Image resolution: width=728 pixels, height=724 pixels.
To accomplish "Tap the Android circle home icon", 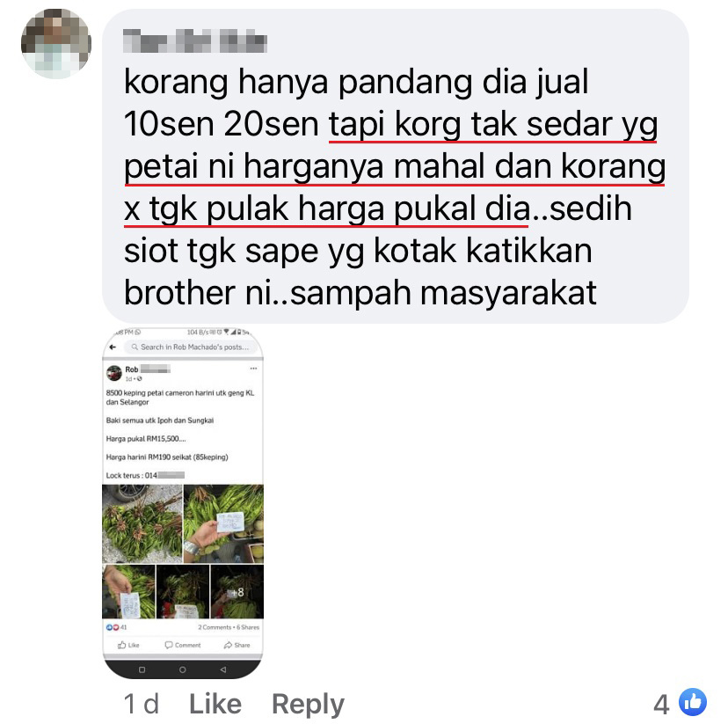I will 183,669.
